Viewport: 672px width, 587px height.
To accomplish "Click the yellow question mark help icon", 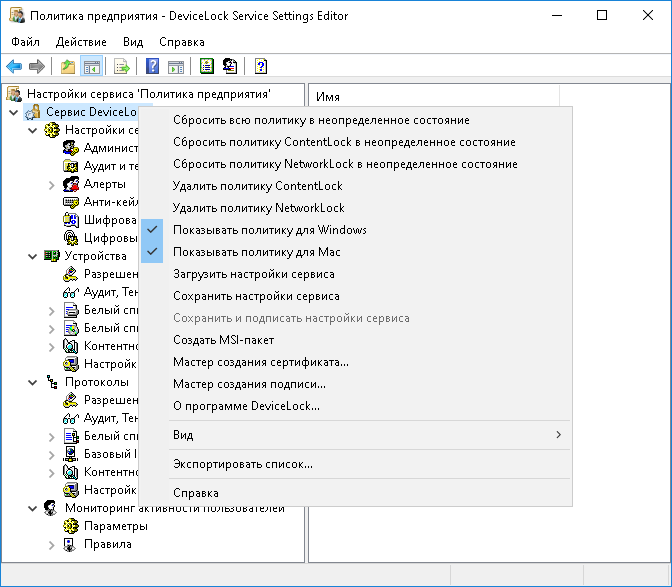I will (x=261, y=67).
